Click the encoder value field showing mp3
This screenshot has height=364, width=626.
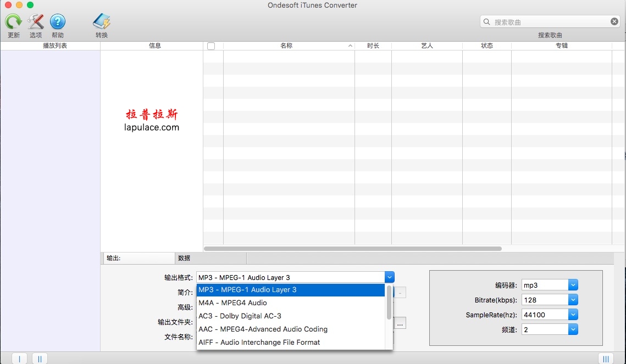point(545,284)
